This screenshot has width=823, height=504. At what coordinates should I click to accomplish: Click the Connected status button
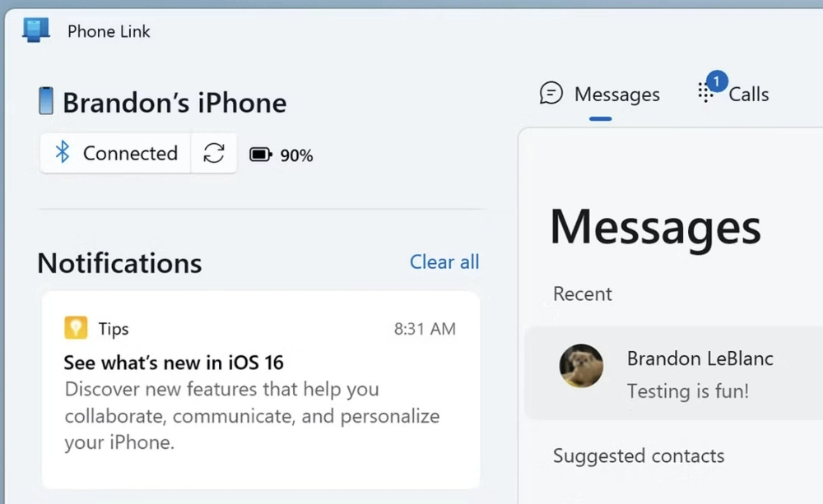point(117,153)
